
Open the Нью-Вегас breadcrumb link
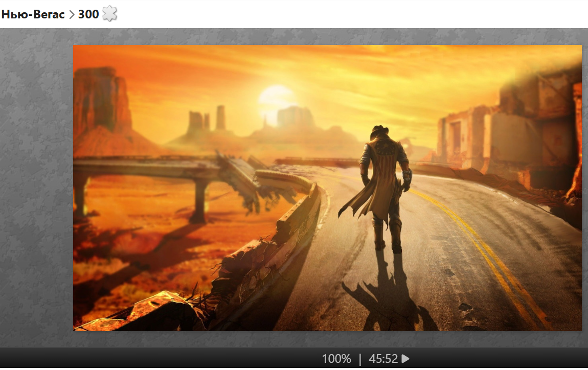pos(33,14)
